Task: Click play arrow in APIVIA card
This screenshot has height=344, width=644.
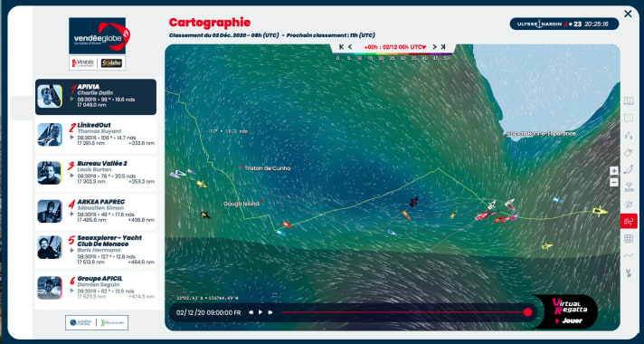Action: click(x=72, y=99)
